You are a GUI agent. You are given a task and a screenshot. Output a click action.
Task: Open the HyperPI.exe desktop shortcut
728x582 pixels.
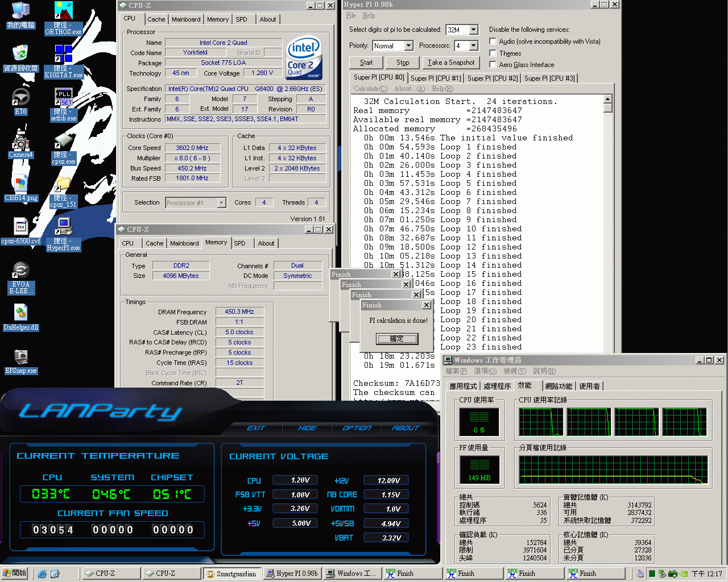[63, 234]
